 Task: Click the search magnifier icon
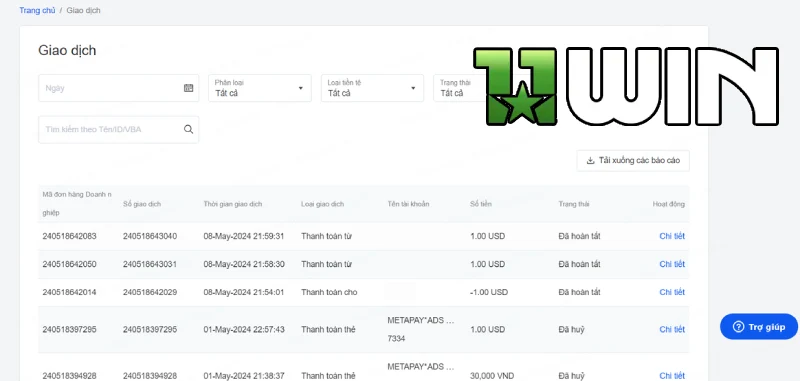tap(188, 130)
